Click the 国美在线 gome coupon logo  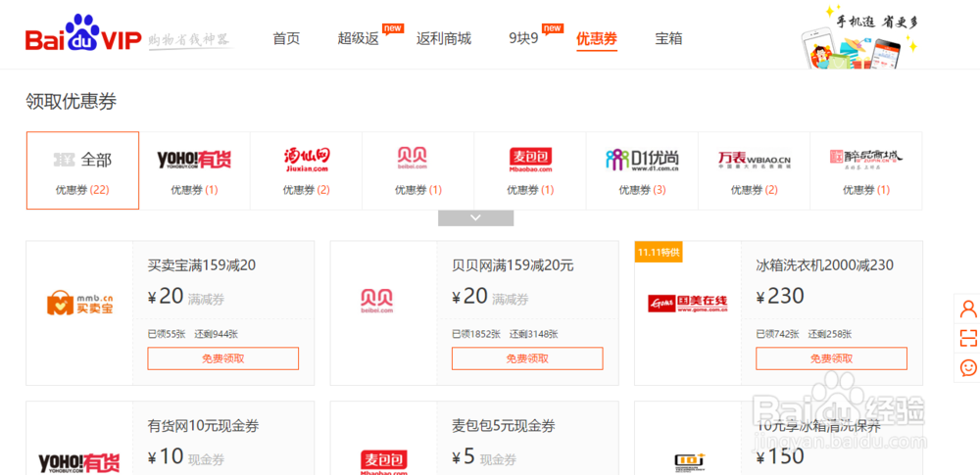click(688, 304)
